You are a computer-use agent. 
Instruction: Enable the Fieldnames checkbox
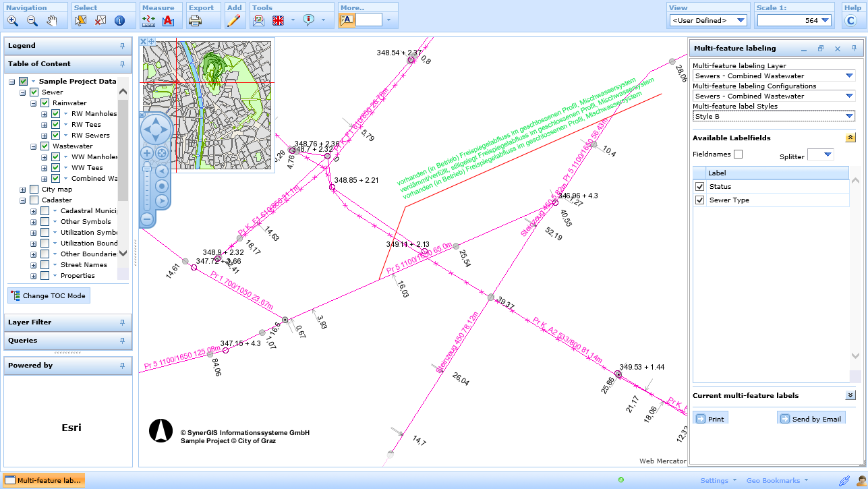pos(738,154)
